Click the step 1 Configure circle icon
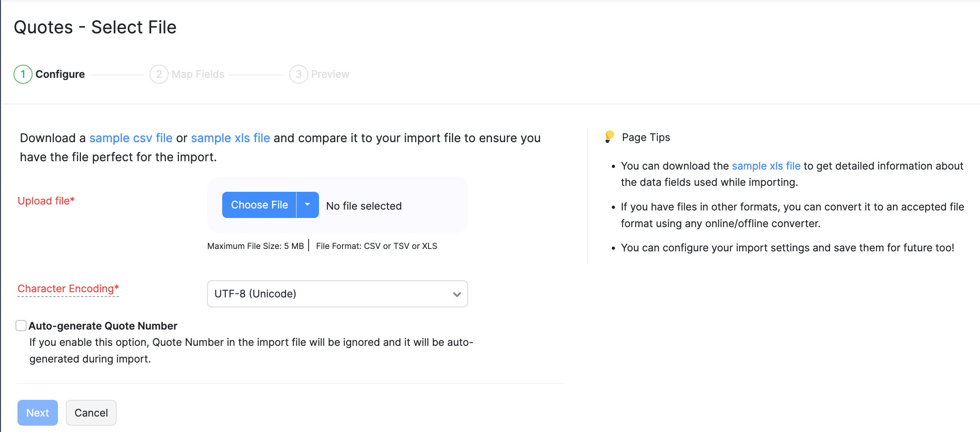Screen dimensions: 980x432 point(23,74)
